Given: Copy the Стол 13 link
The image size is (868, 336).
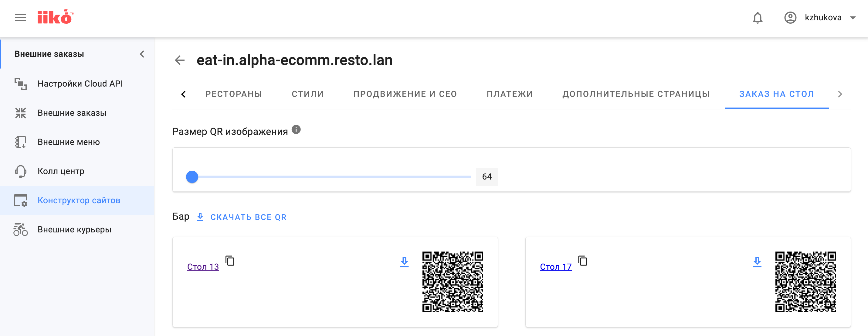Looking at the screenshot, I should click(x=230, y=261).
